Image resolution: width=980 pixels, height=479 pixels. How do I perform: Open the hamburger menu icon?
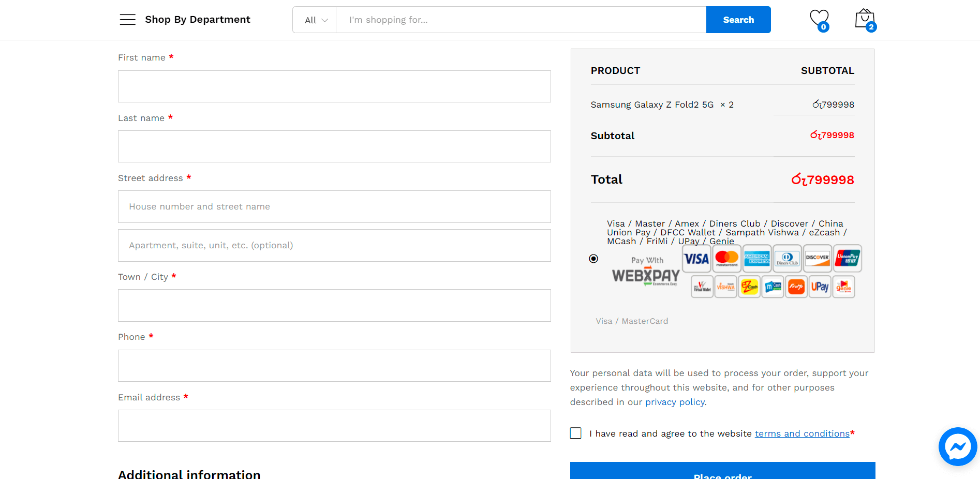pyautogui.click(x=127, y=20)
